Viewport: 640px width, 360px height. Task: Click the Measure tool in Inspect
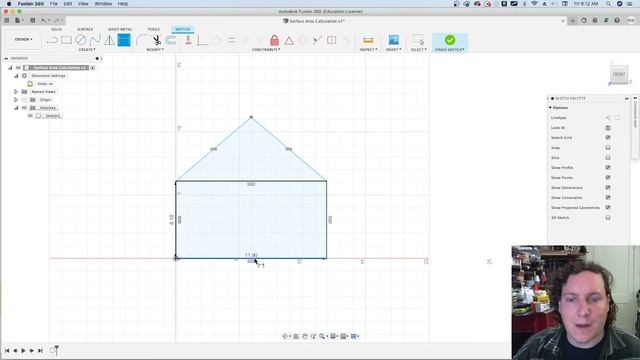click(x=368, y=40)
